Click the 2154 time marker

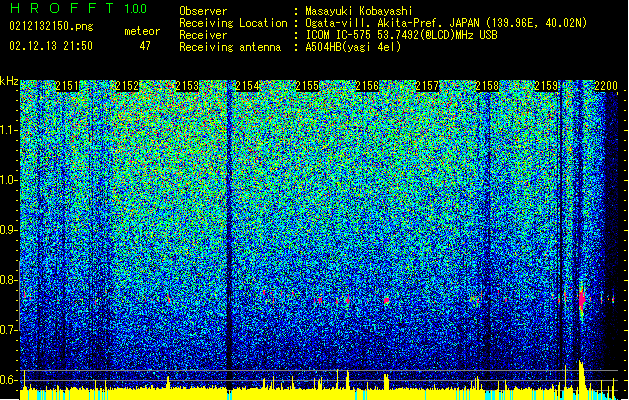pos(247,86)
